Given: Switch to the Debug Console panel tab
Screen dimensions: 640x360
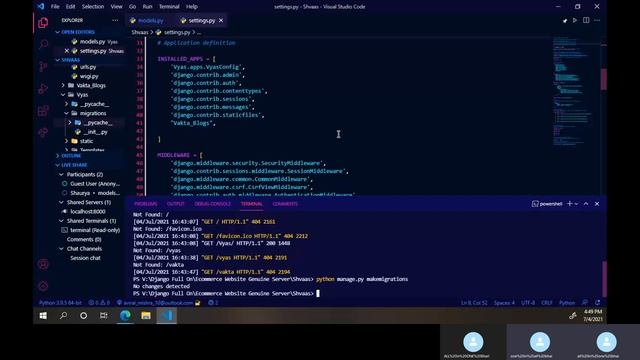Looking at the screenshot, I should pos(212,204).
